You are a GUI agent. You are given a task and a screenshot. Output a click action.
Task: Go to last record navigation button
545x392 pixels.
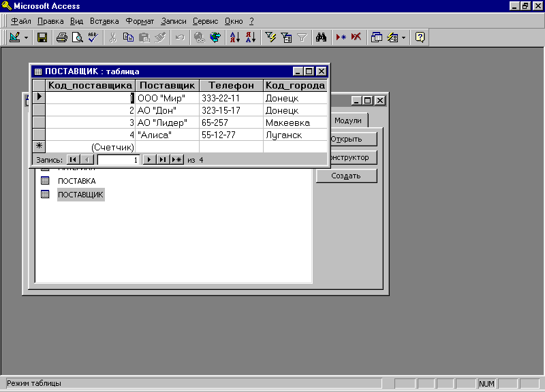(163, 160)
